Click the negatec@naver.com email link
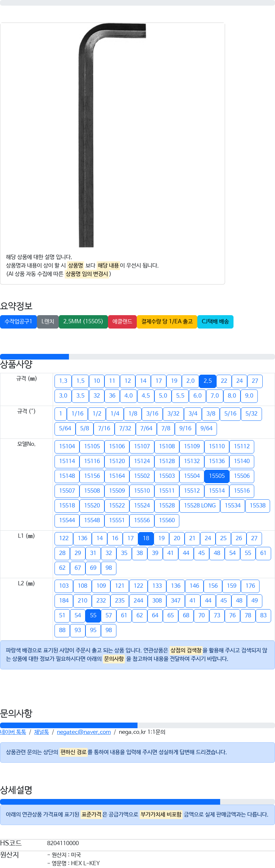The image size is (275, 868). [84, 732]
